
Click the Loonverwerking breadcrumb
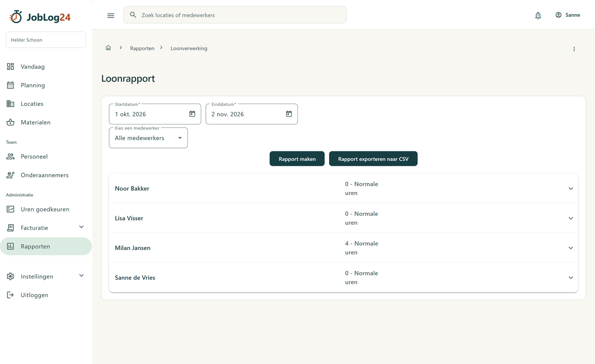189,48
